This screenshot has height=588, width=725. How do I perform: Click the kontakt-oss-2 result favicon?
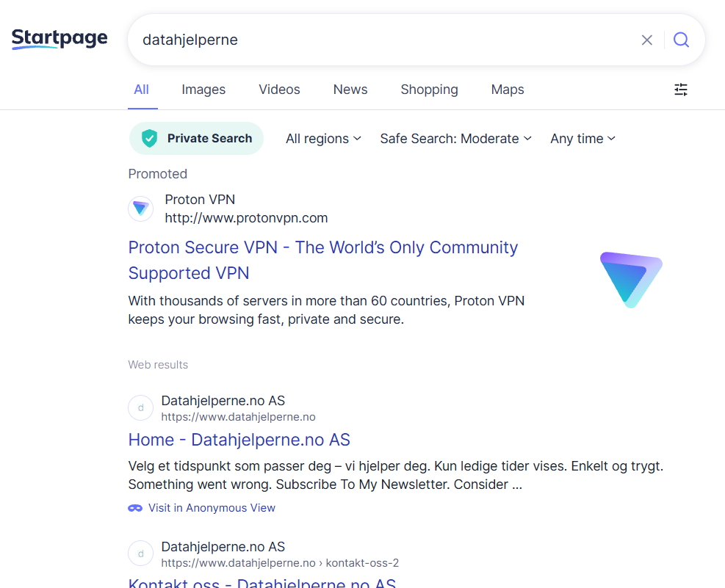click(x=140, y=553)
